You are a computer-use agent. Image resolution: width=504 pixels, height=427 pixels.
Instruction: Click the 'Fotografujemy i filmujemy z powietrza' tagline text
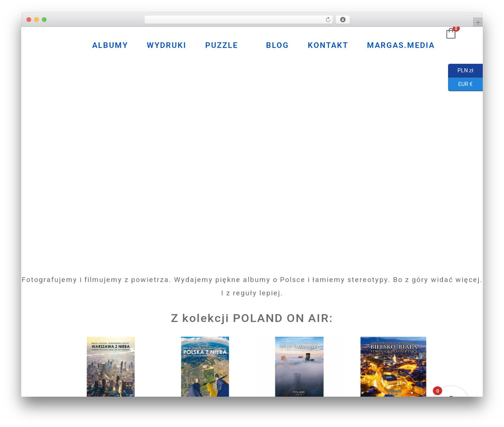252,286
